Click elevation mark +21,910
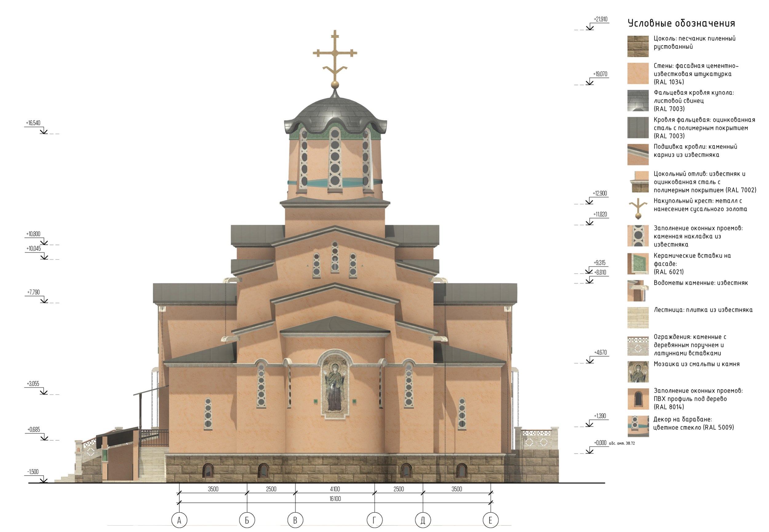The width and height of the screenshot is (769, 532). 600,19
